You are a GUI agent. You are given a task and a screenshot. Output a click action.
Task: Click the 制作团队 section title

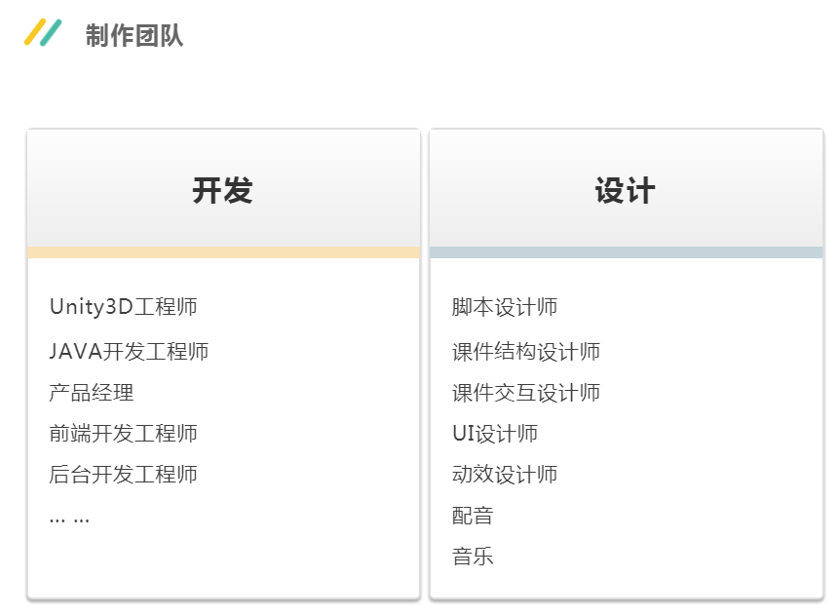tap(134, 36)
